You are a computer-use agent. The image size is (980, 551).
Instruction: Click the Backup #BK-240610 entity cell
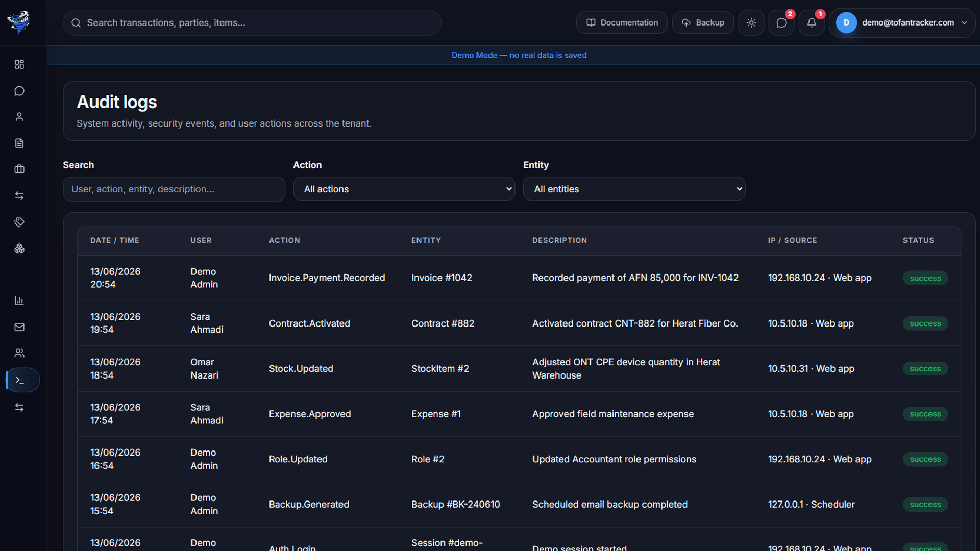(455, 504)
